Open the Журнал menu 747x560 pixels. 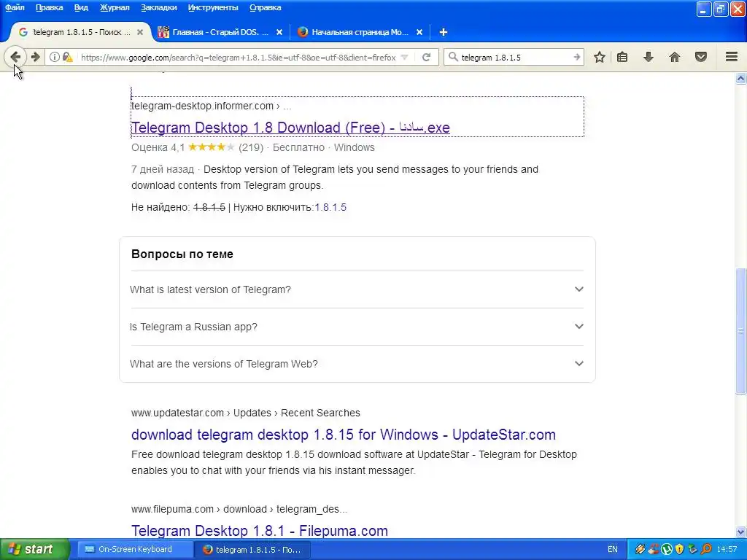click(115, 7)
